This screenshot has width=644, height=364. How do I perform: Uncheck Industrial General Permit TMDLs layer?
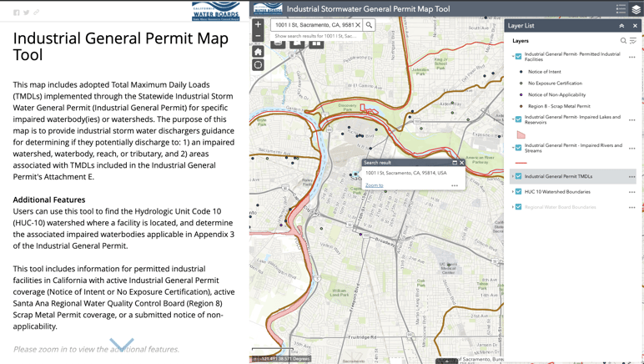coord(518,176)
